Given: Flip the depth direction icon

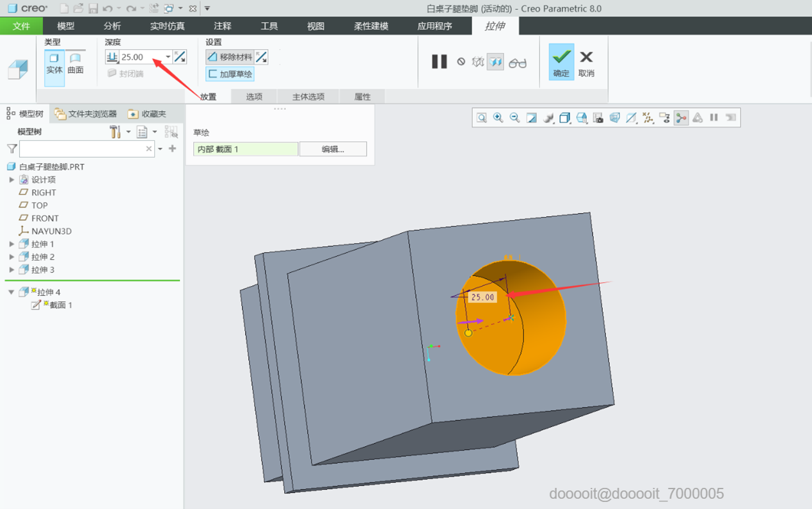Looking at the screenshot, I should pyautogui.click(x=180, y=57).
